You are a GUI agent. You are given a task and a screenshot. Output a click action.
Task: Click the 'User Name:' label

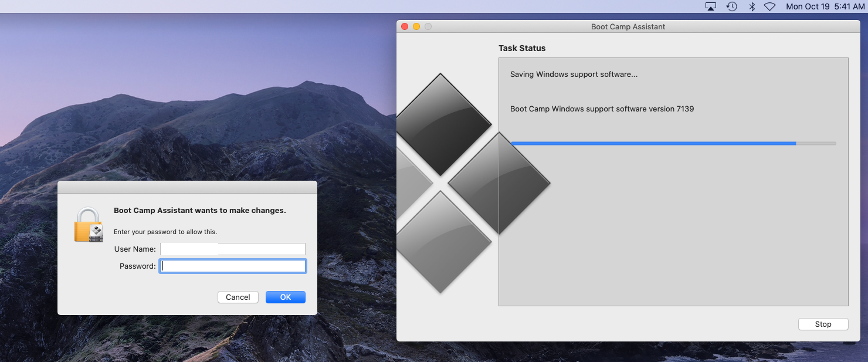click(x=135, y=249)
